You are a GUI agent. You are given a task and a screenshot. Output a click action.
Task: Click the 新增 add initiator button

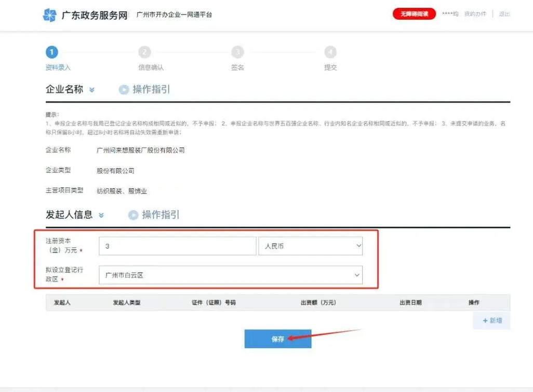491,320
